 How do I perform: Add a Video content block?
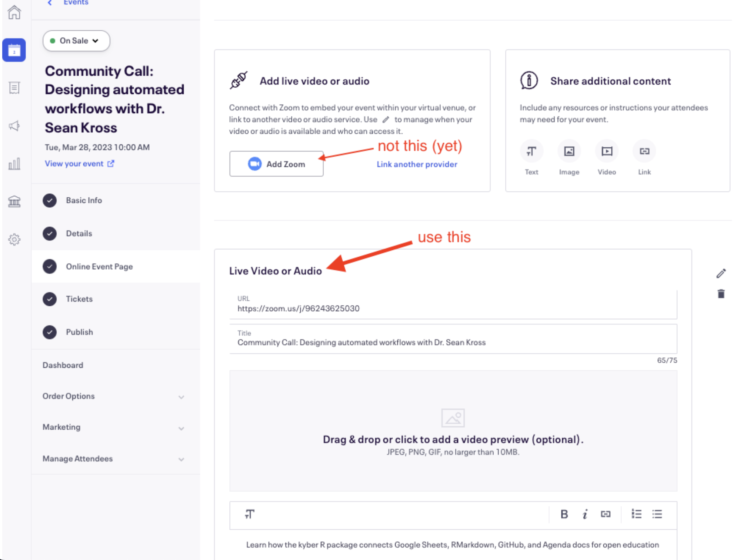(607, 151)
